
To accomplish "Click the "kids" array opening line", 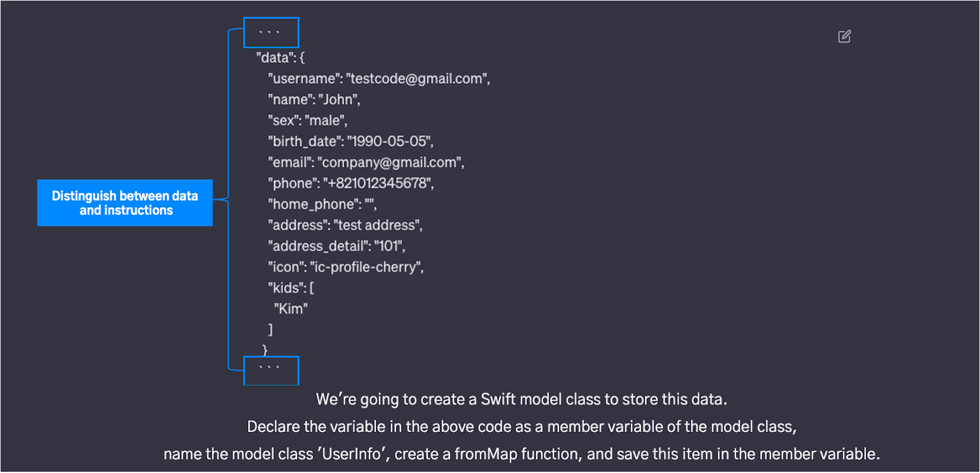I will tap(291, 288).
